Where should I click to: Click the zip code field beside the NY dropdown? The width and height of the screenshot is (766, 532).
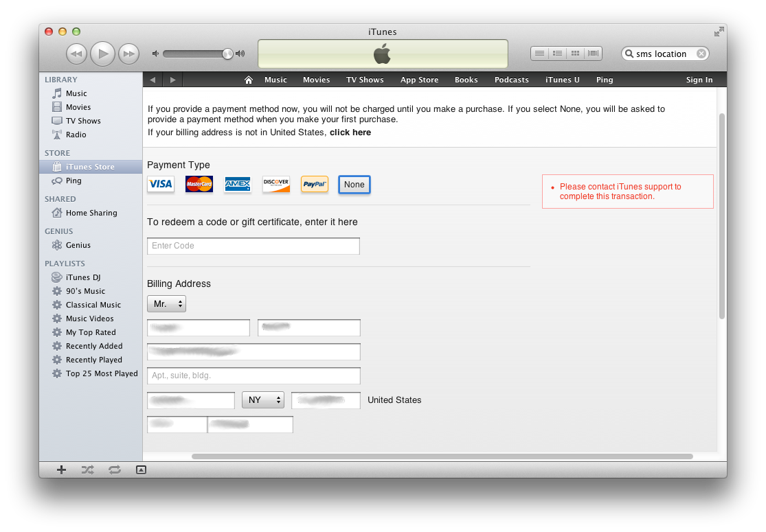pos(326,400)
